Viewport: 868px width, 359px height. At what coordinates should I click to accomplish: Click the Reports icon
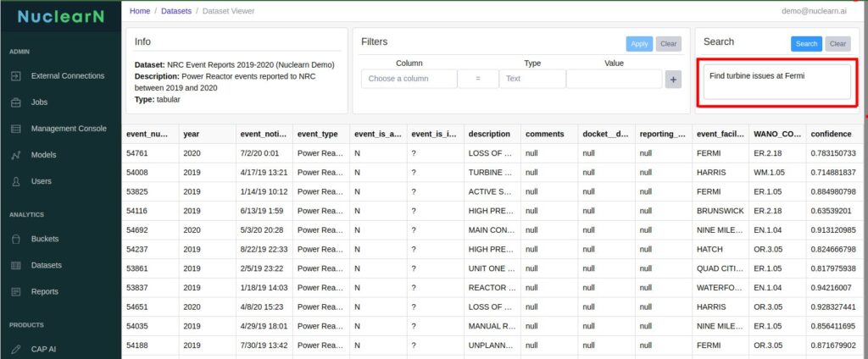(x=16, y=291)
